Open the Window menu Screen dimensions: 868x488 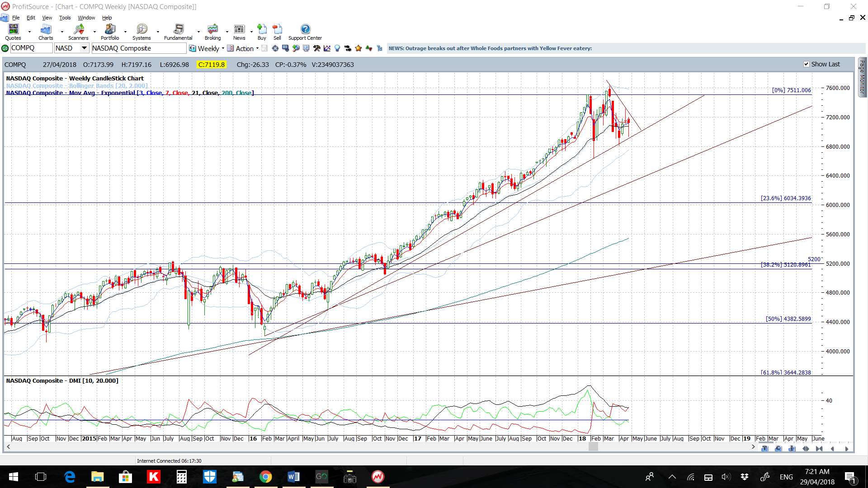(86, 18)
